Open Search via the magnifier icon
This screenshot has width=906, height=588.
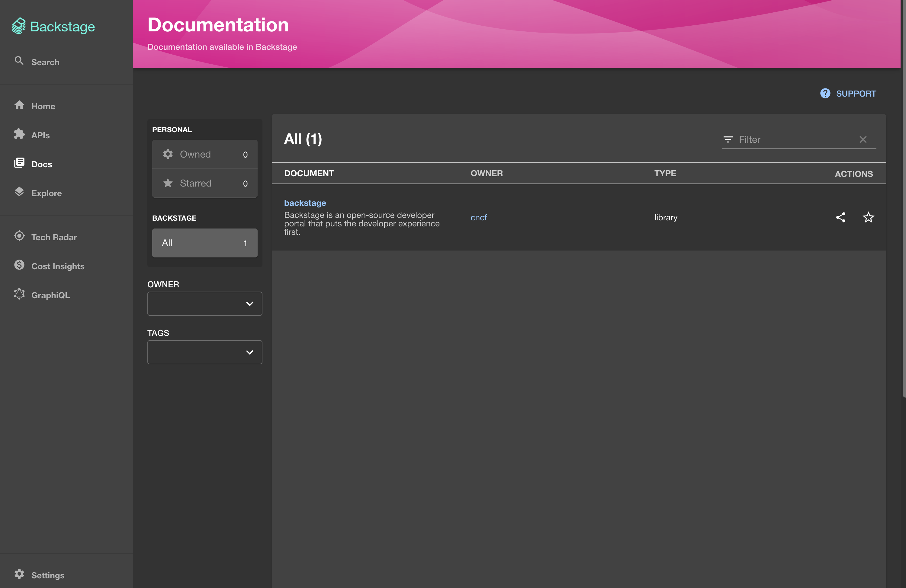coord(19,61)
